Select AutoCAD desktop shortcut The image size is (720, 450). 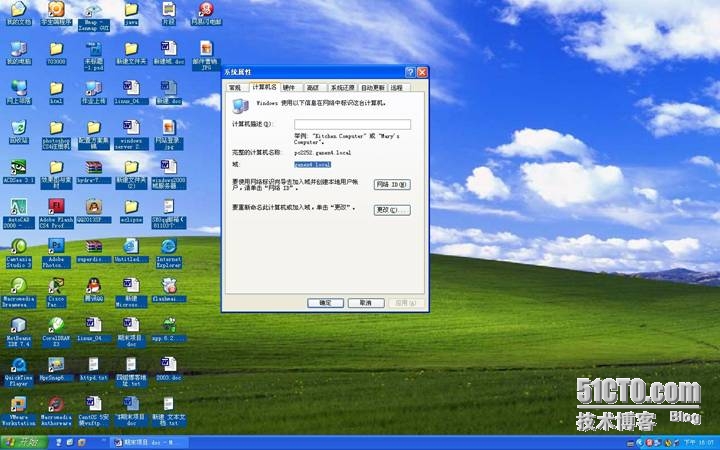click(x=19, y=214)
